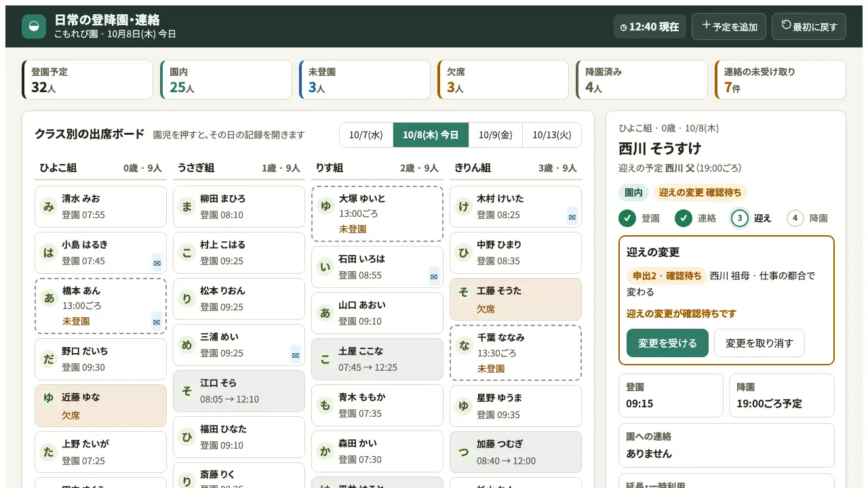The image size is (868, 488).
Task: Click the み avatar of 清水 みお
Action: [x=49, y=207]
